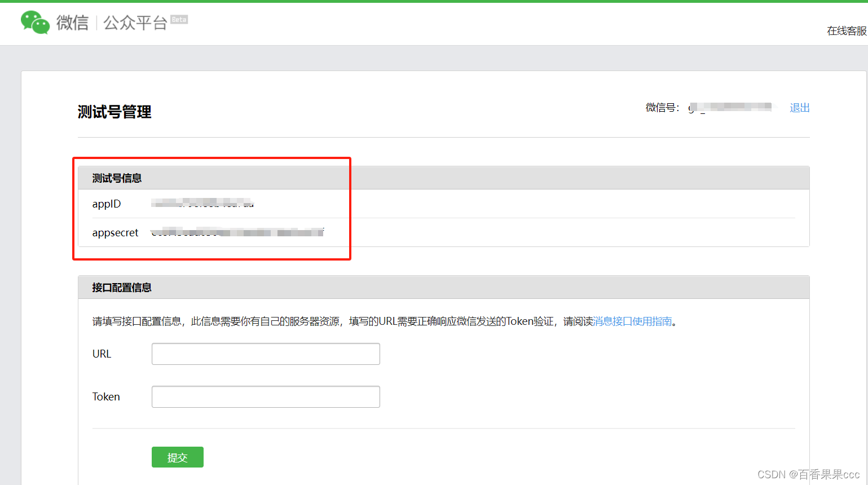Select the appID label
The height and width of the screenshot is (485, 868).
click(107, 204)
